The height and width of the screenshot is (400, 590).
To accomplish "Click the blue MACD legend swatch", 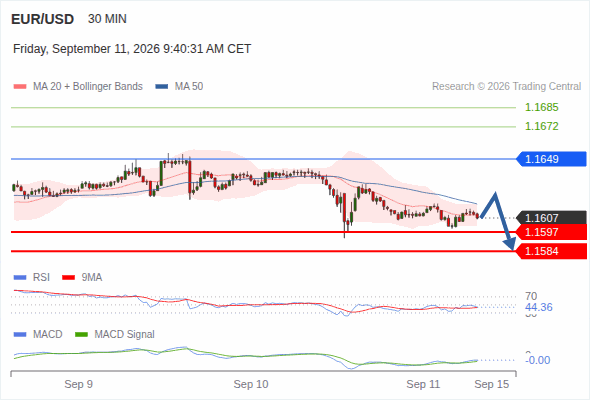I will pos(20,335).
